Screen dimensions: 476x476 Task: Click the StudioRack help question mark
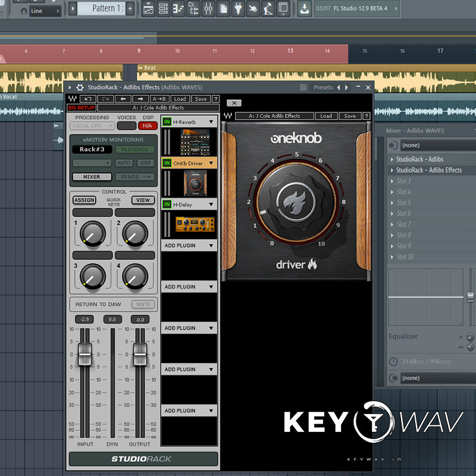pos(215,99)
